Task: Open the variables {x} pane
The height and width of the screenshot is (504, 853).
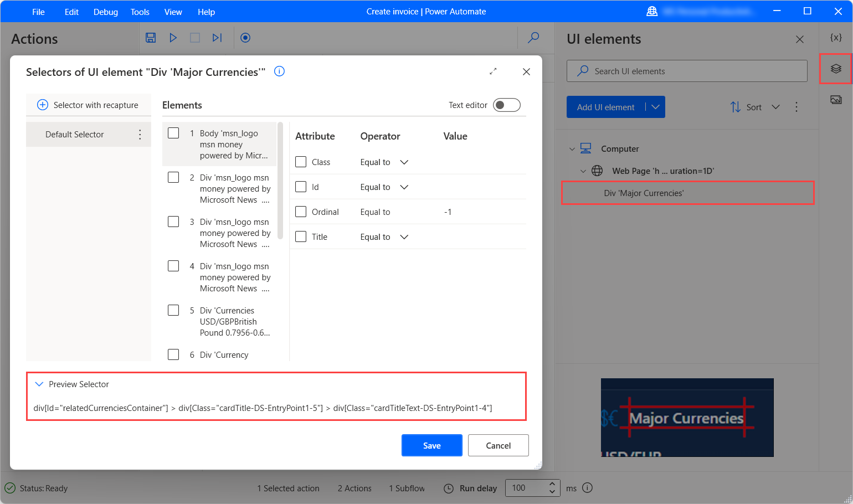Action: pos(836,38)
